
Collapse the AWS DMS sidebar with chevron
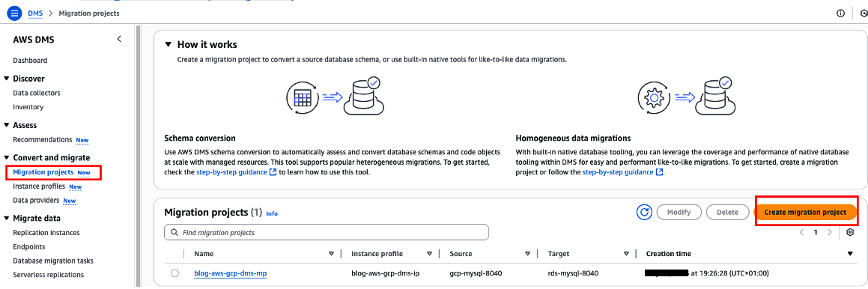click(x=119, y=39)
